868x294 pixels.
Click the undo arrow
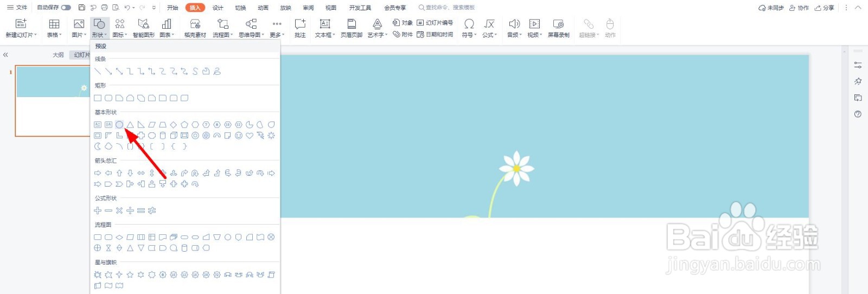click(127, 8)
